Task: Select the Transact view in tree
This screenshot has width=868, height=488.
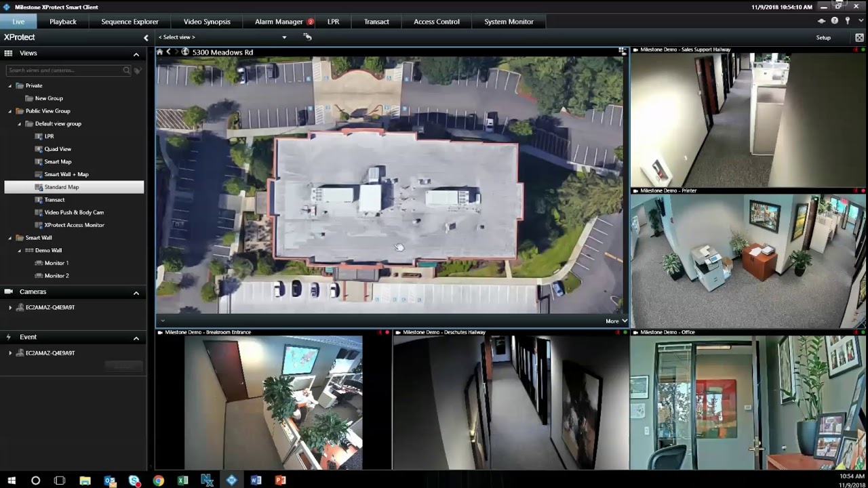Action: [x=54, y=200]
